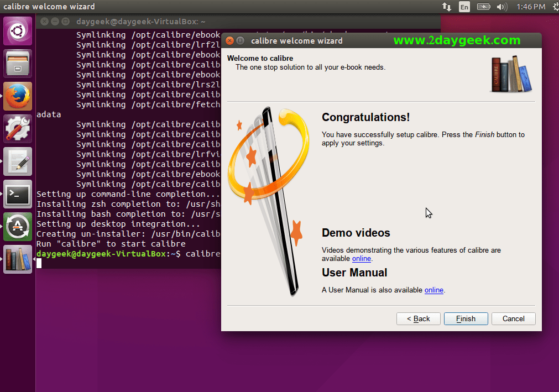559x392 pixels.
Task: Click the 'adata' line in the terminal
Action: (x=49, y=115)
